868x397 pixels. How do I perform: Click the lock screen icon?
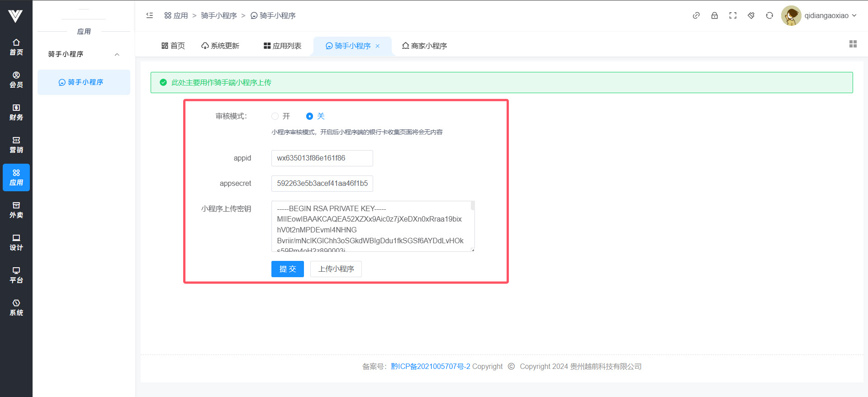point(714,15)
